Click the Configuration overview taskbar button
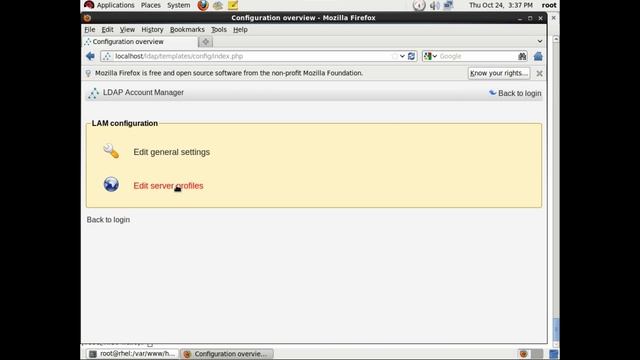Viewport: 640px width, 360px height. [x=227, y=354]
